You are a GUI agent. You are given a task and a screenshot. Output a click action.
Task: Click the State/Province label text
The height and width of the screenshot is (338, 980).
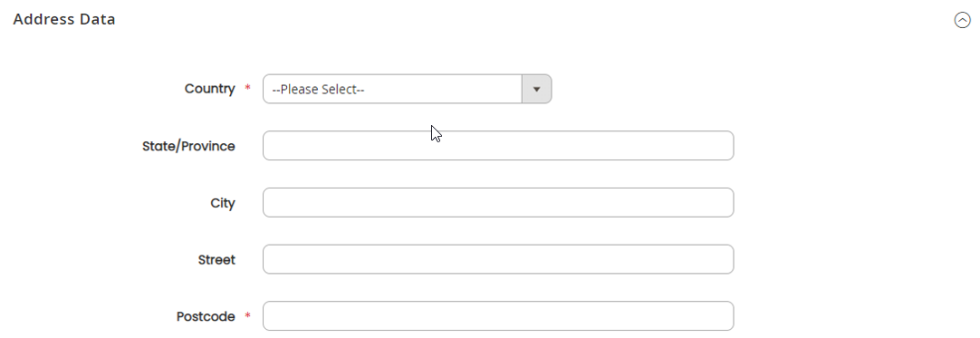[188, 146]
